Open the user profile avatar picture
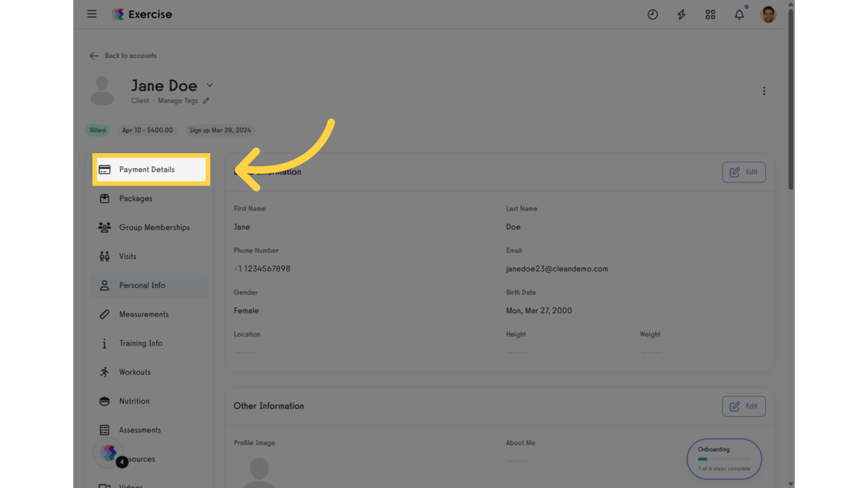Screen dimensions: 868x488 coord(768,14)
